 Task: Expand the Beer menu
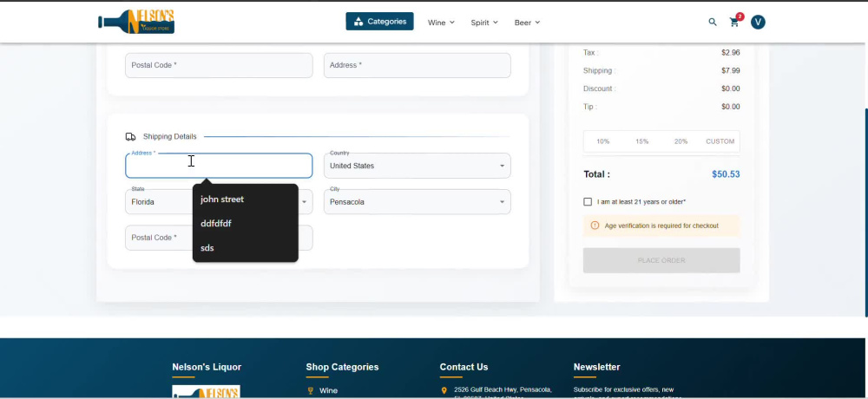click(x=527, y=23)
